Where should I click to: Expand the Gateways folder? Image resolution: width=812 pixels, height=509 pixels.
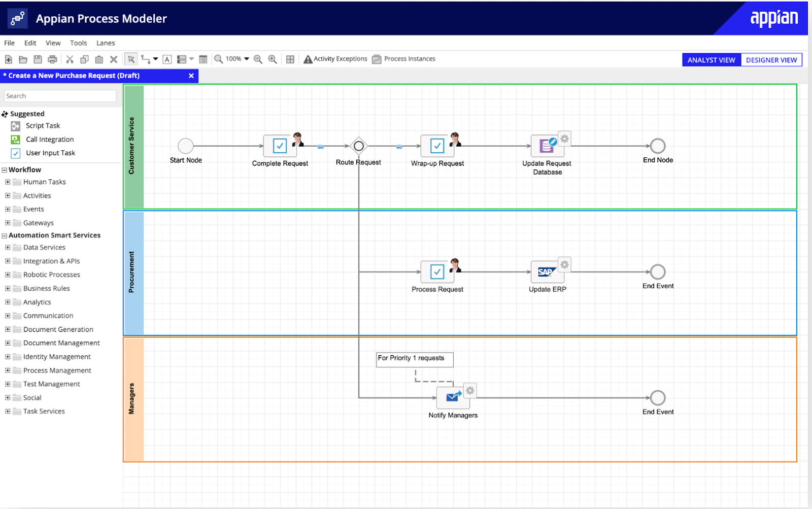pos(8,223)
